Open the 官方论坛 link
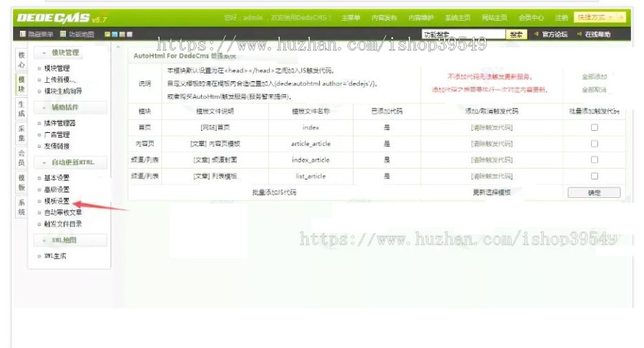The height and width of the screenshot is (348, 644). pyautogui.click(x=555, y=34)
